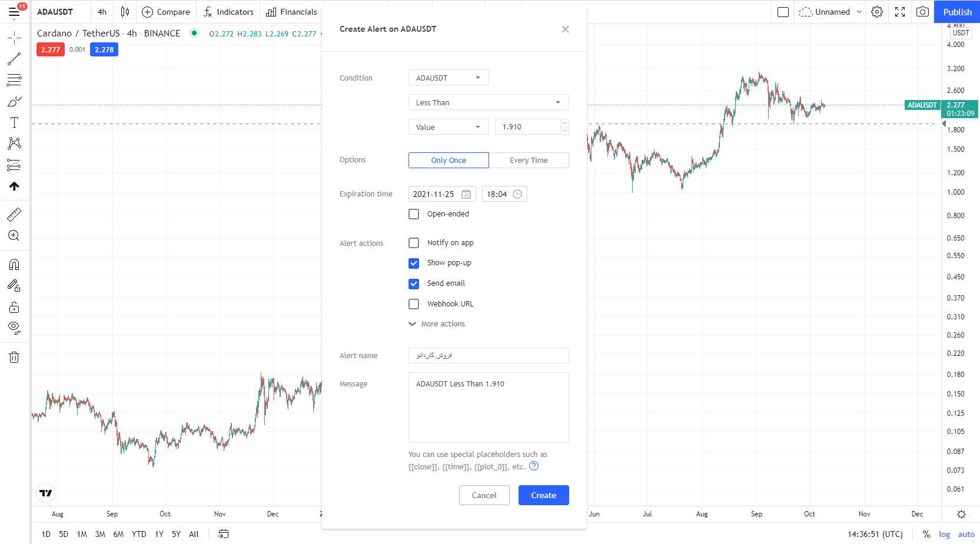
Task: Open the Value type dropdown
Action: [x=449, y=127]
